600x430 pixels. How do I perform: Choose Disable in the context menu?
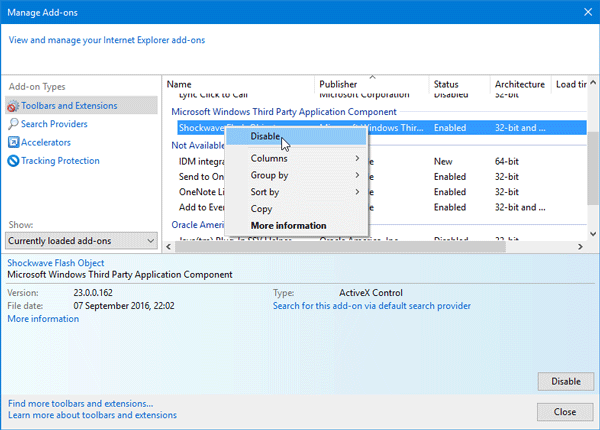click(x=265, y=137)
